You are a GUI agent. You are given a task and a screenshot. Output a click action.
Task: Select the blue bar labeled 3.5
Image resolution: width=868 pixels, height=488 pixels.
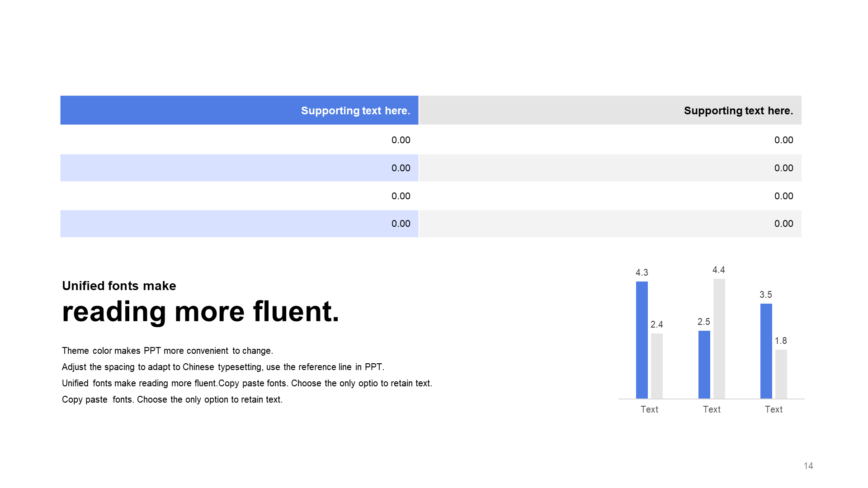tap(766, 351)
